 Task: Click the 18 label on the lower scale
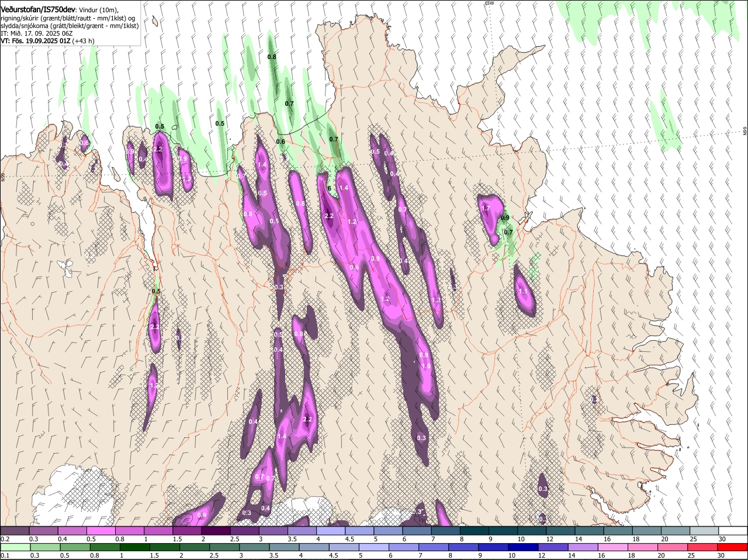click(x=631, y=556)
